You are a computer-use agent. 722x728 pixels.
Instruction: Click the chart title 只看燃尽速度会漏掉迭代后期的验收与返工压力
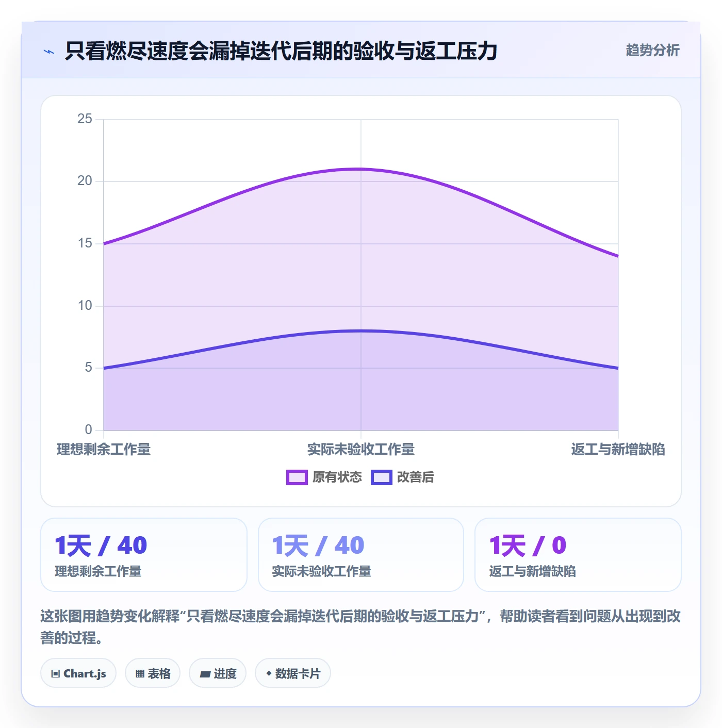281,51
